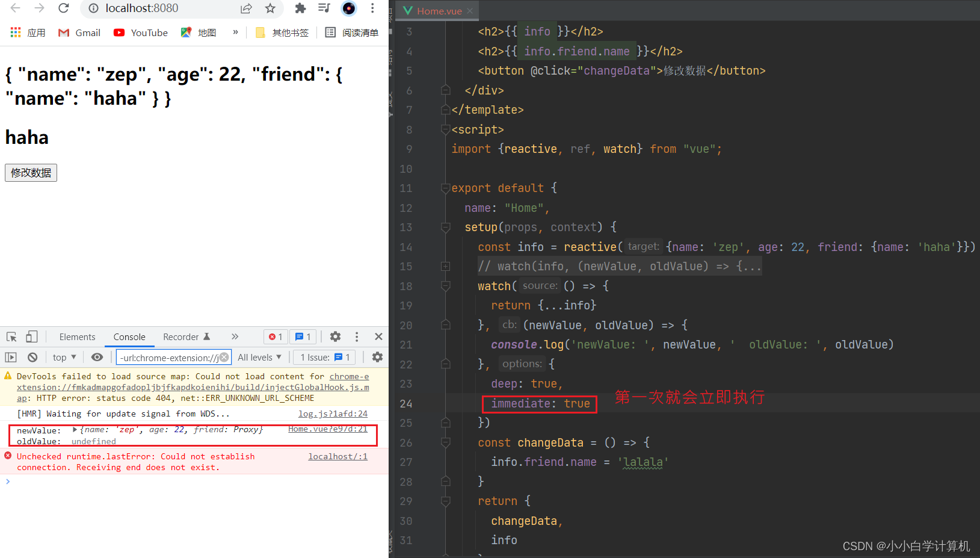The image size is (980, 558).
Task: Fold the export default block at line 11
Action: coord(446,188)
